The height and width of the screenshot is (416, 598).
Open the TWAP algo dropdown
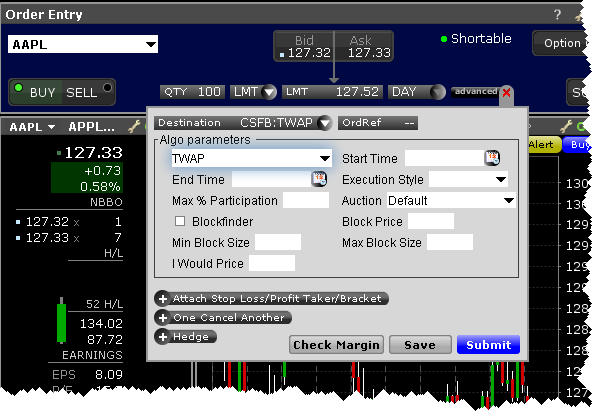(x=251, y=158)
